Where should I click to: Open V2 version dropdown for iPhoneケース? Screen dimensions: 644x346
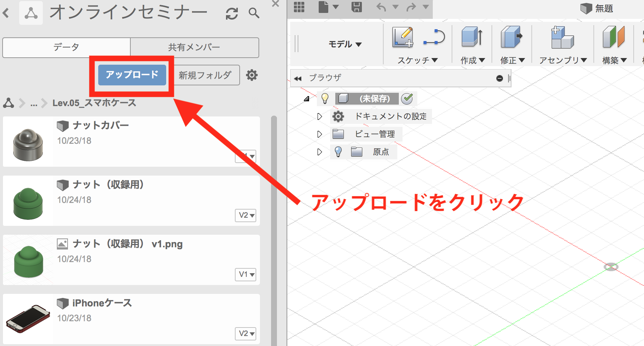point(246,333)
